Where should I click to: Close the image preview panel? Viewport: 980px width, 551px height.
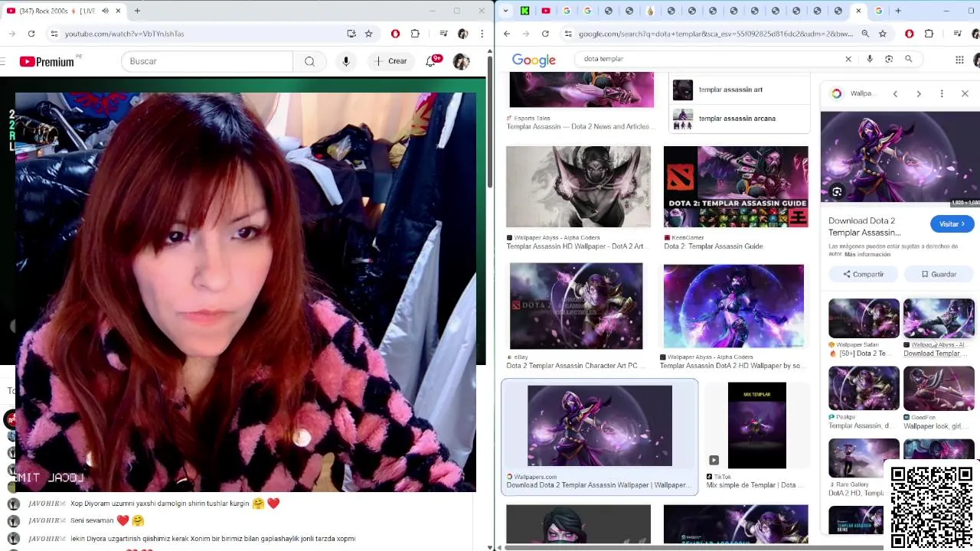(x=965, y=93)
